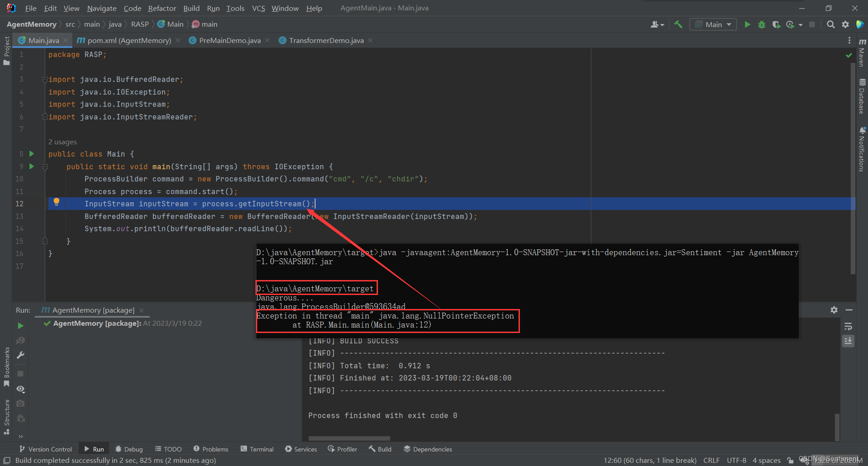
Task: Open the File menu
Action: [x=31, y=8]
